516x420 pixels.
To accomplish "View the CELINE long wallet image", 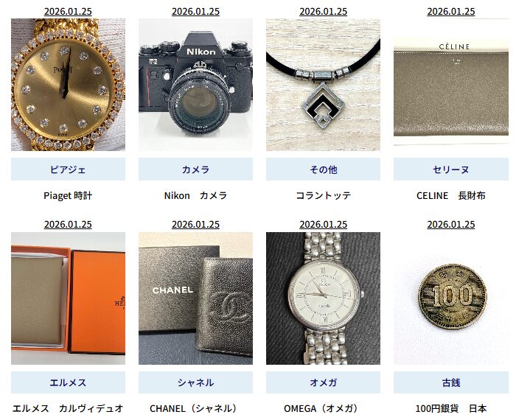I will [451, 85].
